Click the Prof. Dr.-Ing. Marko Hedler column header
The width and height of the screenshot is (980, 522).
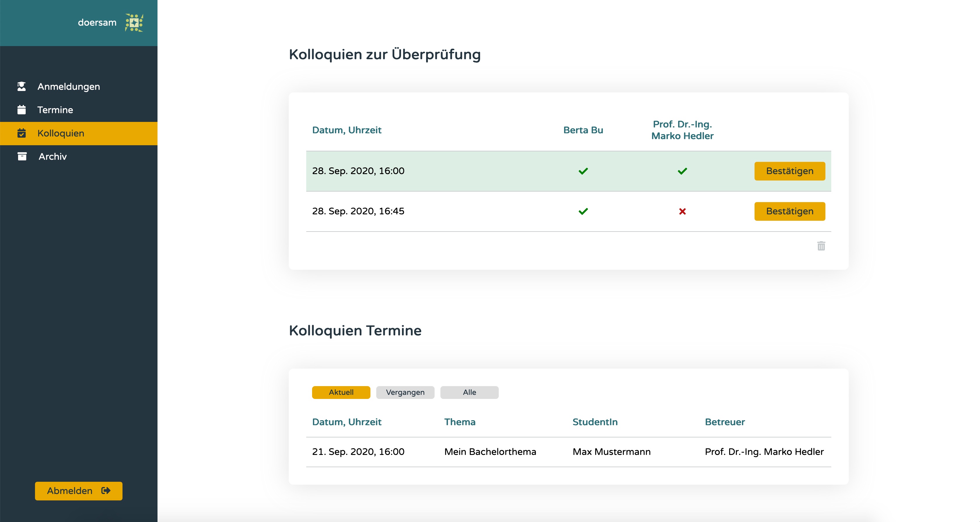coord(682,130)
